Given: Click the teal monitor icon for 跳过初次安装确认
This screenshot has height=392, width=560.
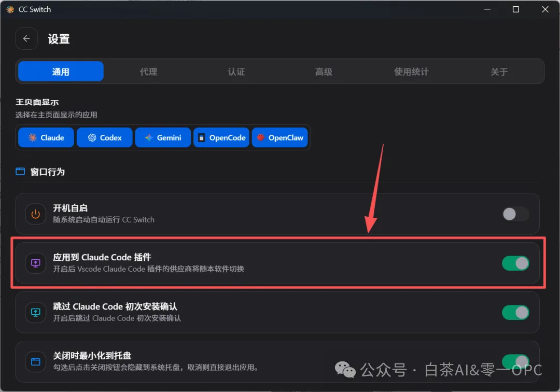Looking at the screenshot, I should (36, 312).
